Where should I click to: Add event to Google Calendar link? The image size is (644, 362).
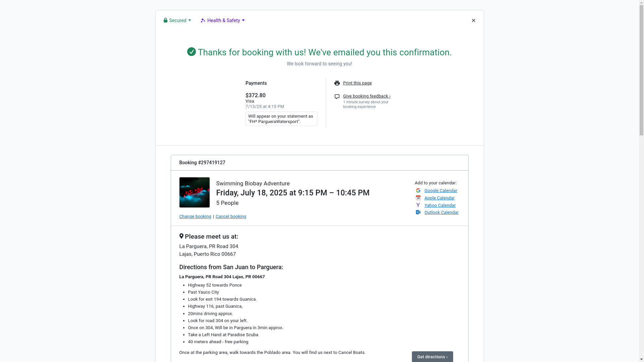click(x=441, y=191)
